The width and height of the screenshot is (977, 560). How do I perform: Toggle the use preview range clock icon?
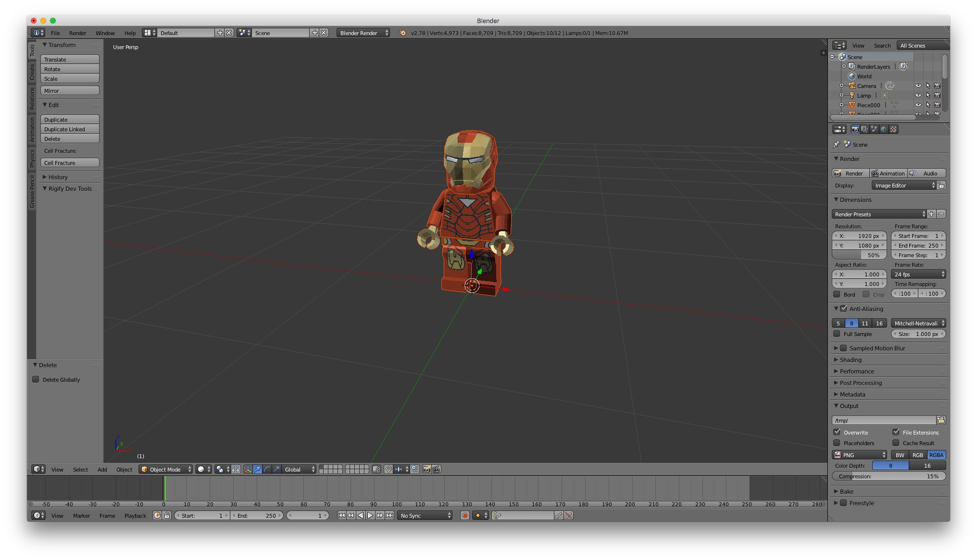(x=157, y=516)
